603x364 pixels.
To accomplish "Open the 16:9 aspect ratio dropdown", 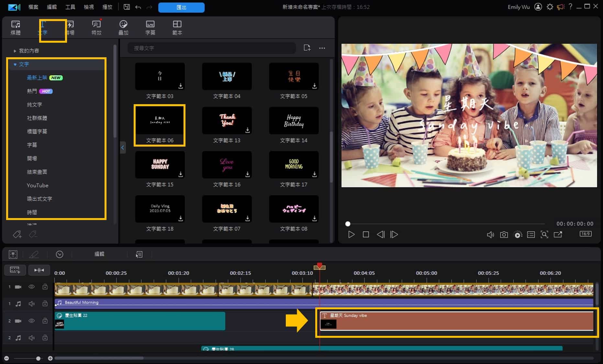I will [586, 234].
